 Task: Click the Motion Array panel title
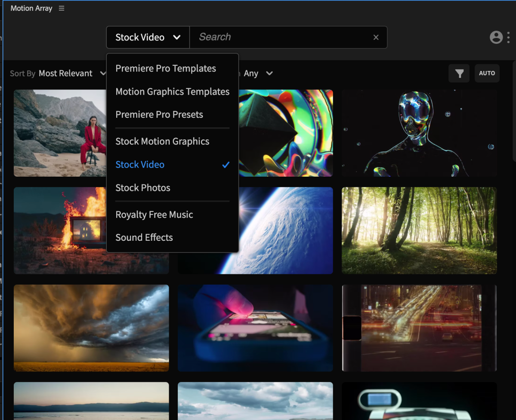31,8
